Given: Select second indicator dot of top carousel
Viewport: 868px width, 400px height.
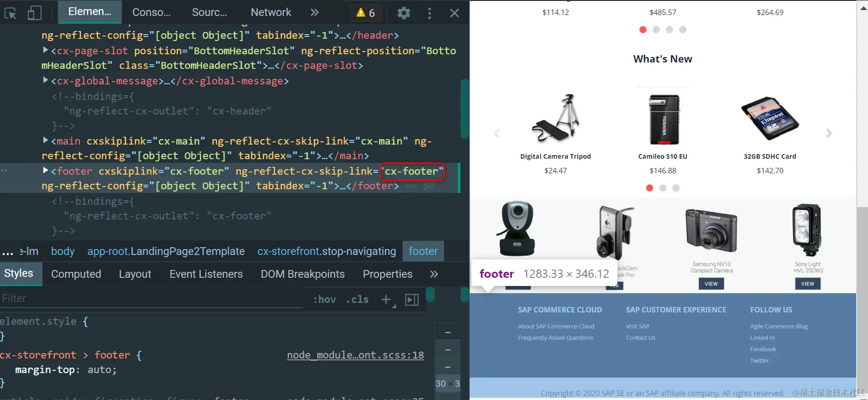Looking at the screenshot, I should (656, 30).
